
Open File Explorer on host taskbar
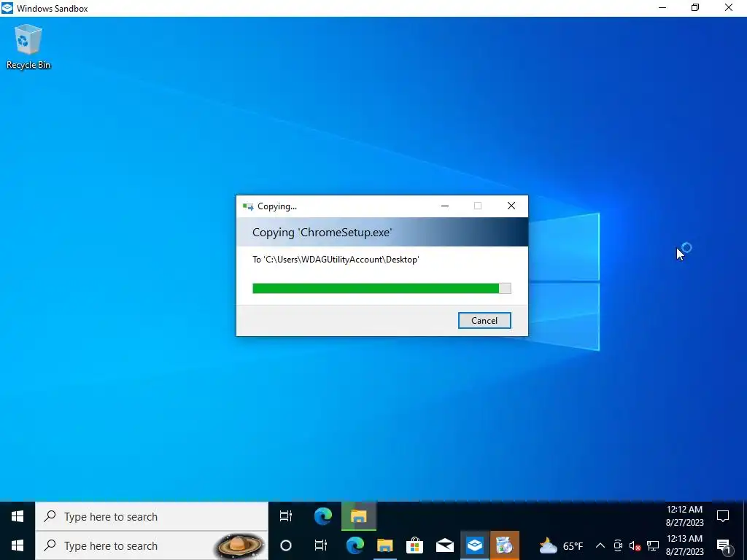[385, 545]
